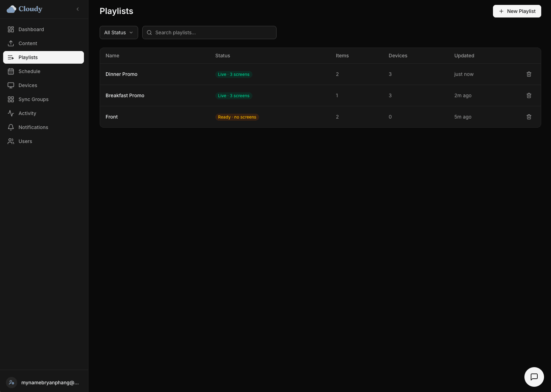Click the Content upload icon
The height and width of the screenshot is (392, 551).
point(11,43)
